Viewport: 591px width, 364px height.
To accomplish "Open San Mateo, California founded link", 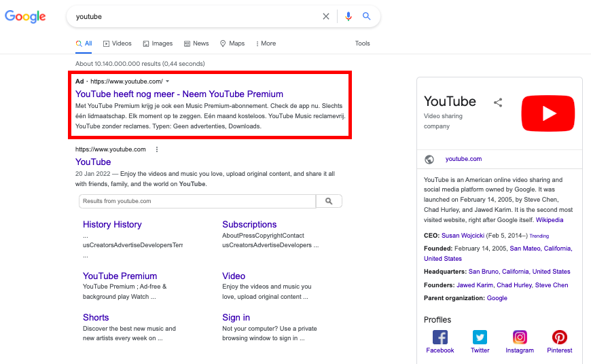I will (x=541, y=249).
